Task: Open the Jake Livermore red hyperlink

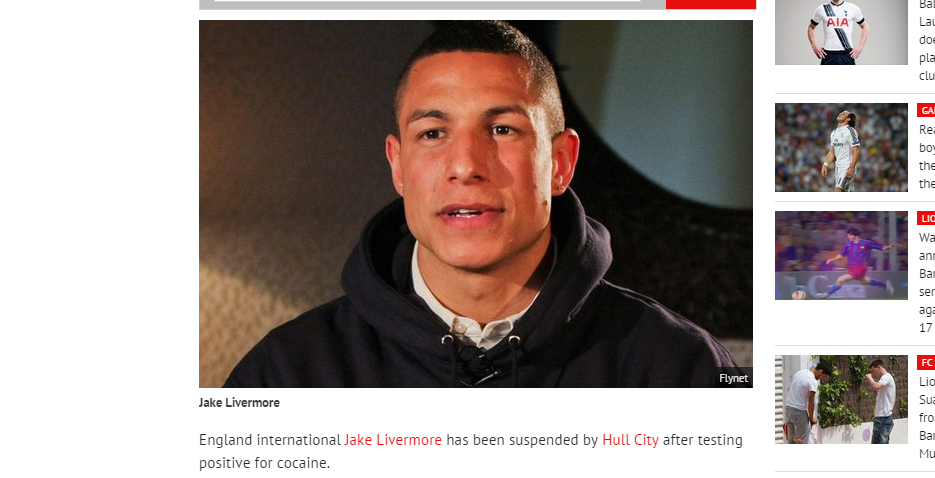Action: click(x=393, y=440)
